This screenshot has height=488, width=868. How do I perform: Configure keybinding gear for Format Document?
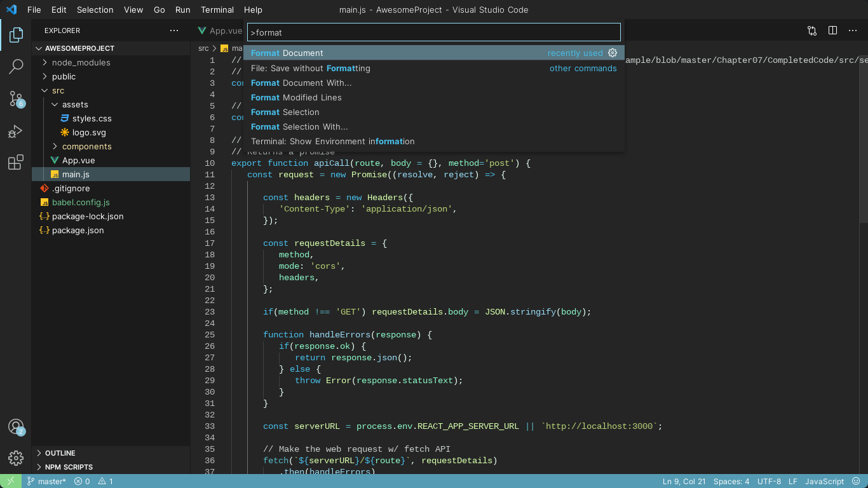613,53
